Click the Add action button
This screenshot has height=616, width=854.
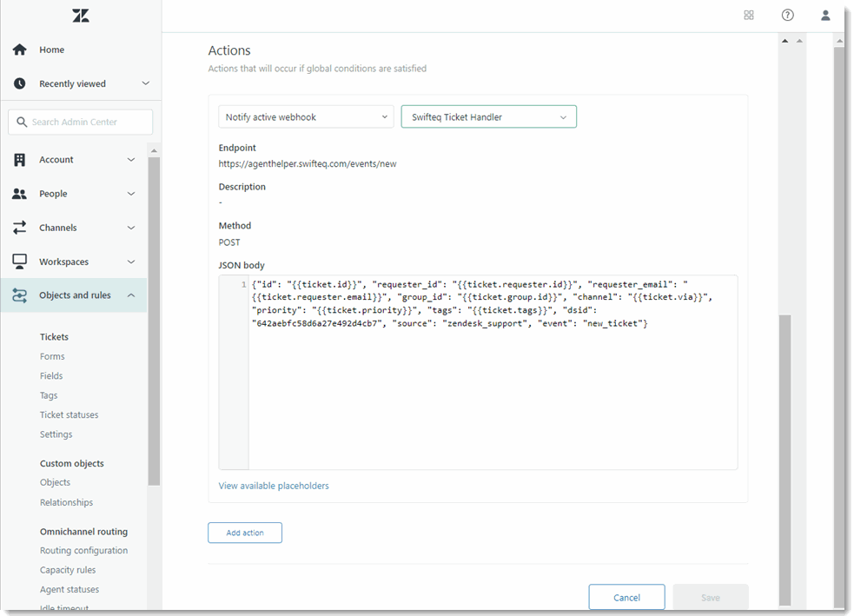(x=244, y=533)
